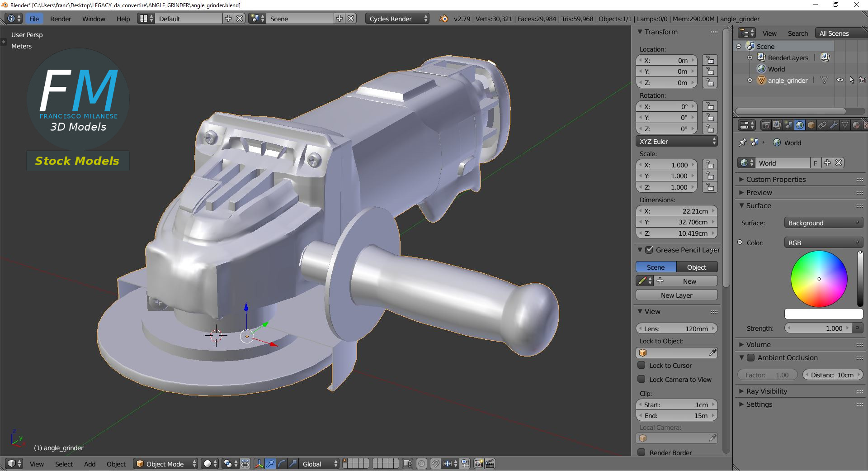Open the Render menu
The image size is (868, 471).
pos(61,19)
